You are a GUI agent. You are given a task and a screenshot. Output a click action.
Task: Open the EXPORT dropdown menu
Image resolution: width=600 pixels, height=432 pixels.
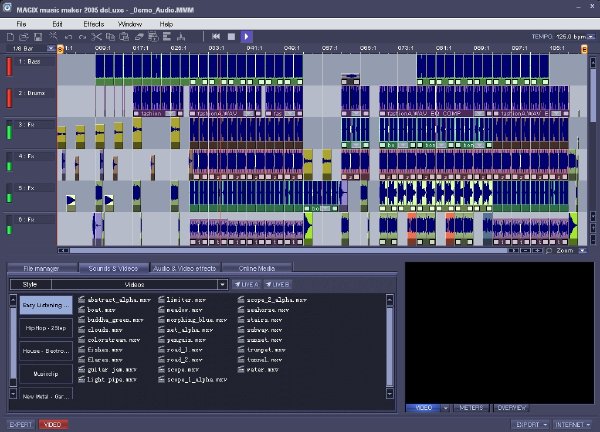530,424
